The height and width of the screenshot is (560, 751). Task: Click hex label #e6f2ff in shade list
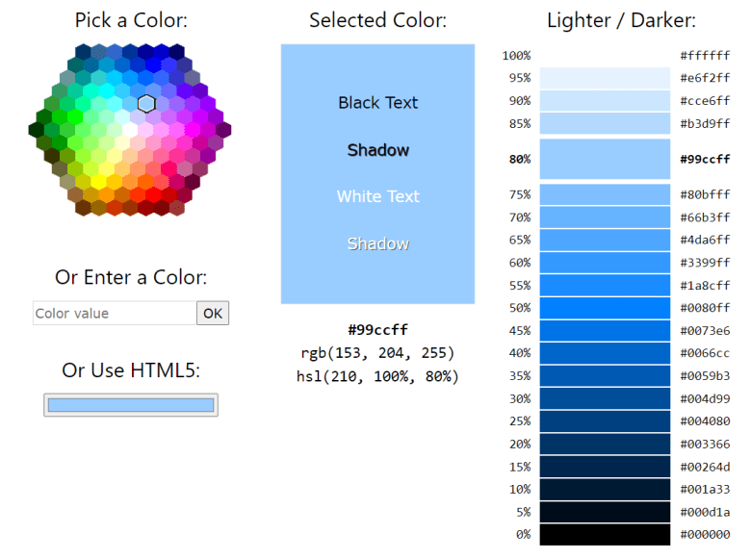click(705, 78)
